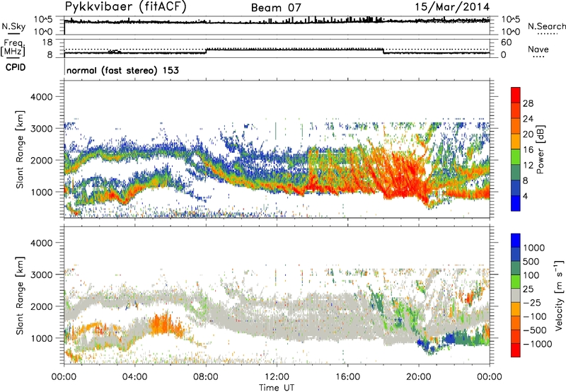Click the 'Time UT' axis title
This screenshot has height=392, width=566.
tap(277, 388)
